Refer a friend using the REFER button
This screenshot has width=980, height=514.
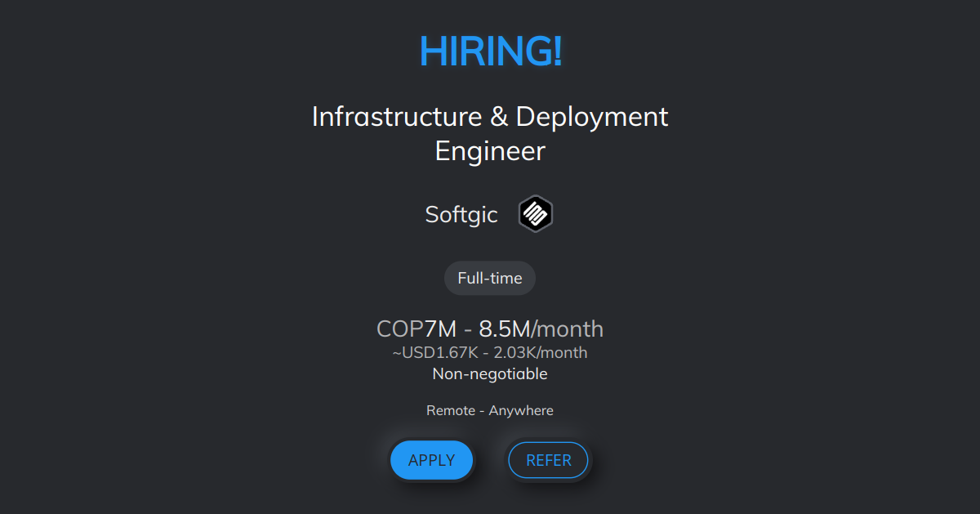point(548,459)
